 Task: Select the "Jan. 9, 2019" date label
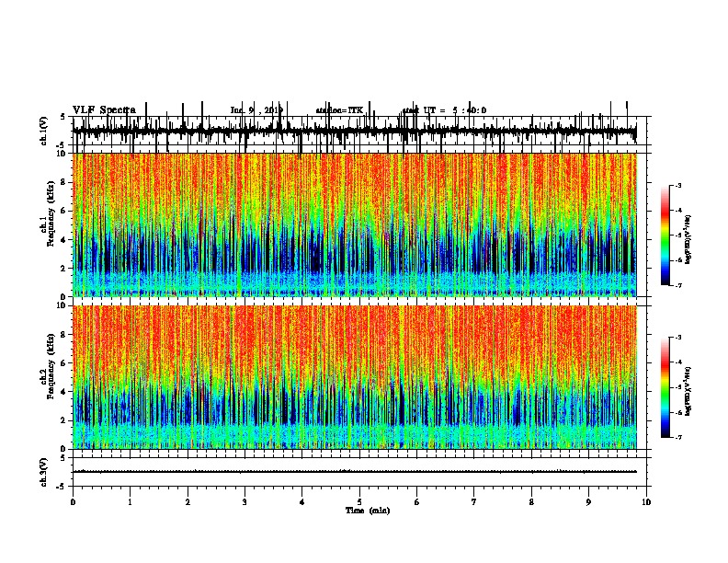click(256, 110)
